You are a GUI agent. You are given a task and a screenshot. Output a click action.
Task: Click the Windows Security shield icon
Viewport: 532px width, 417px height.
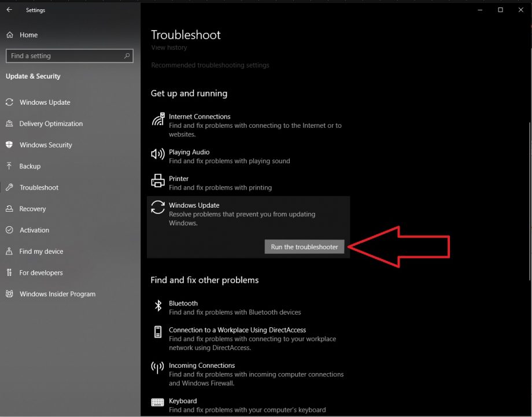(x=9, y=145)
